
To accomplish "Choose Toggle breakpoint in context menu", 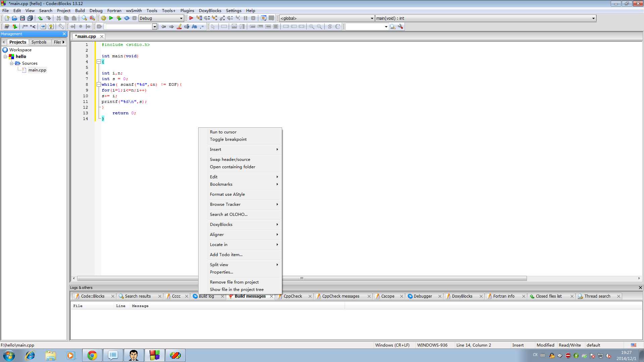I will coord(228,139).
